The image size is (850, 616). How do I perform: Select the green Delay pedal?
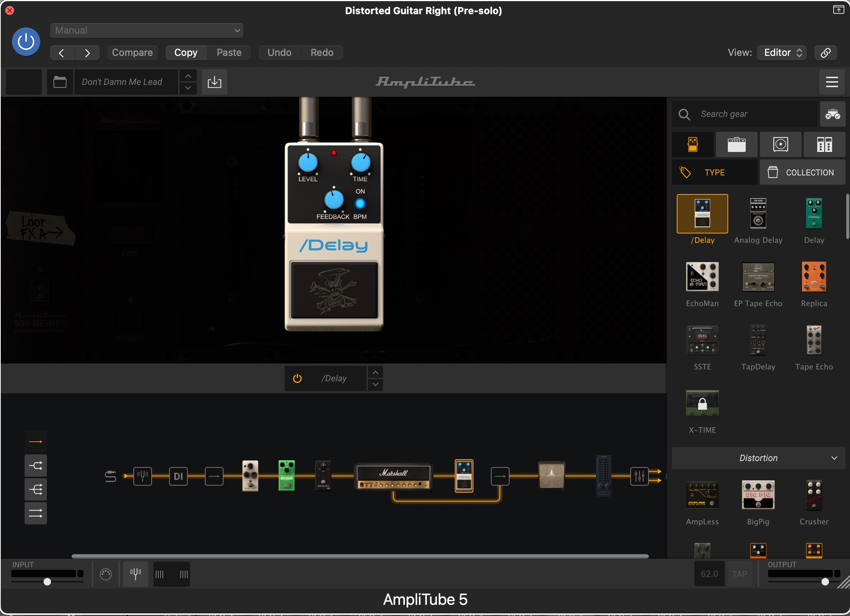(814, 214)
